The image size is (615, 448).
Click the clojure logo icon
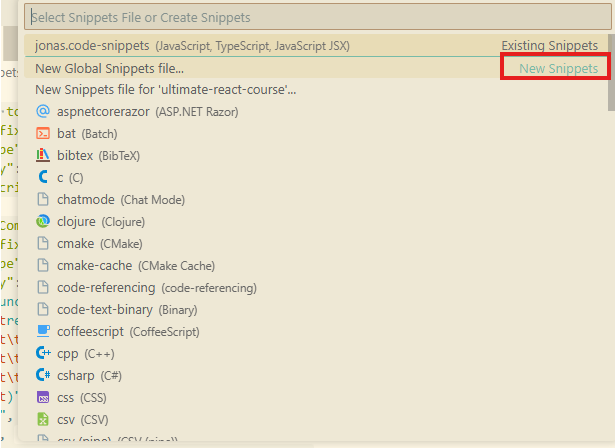(x=43, y=221)
